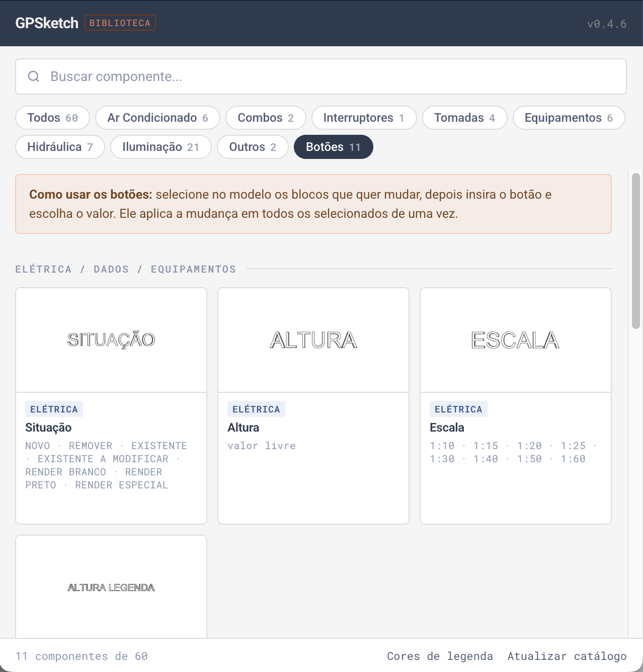Filter by Ar Condicionado category
This screenshot has height=672, width=643.
click(x=157, y=118)
